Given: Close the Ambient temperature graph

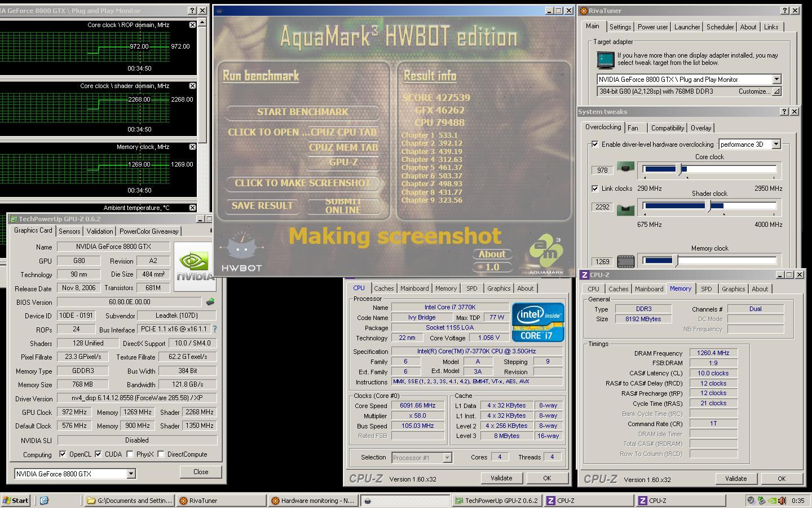Looking at the screenshot, I should coord(192,208).
